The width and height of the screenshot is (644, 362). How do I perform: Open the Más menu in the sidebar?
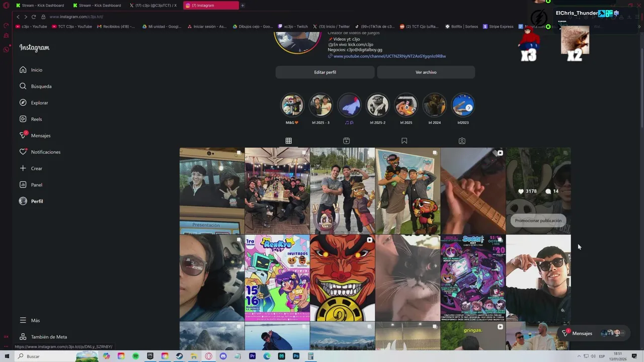(30, 320)
